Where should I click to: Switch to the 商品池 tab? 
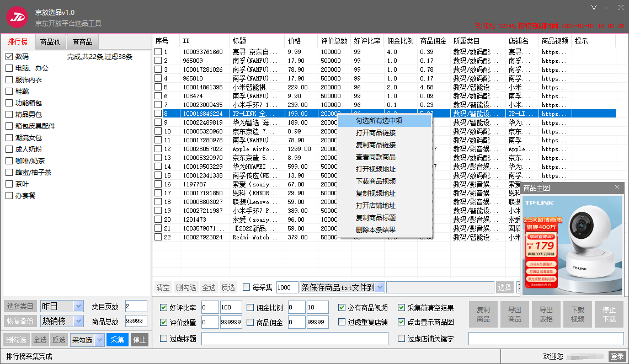50,42
